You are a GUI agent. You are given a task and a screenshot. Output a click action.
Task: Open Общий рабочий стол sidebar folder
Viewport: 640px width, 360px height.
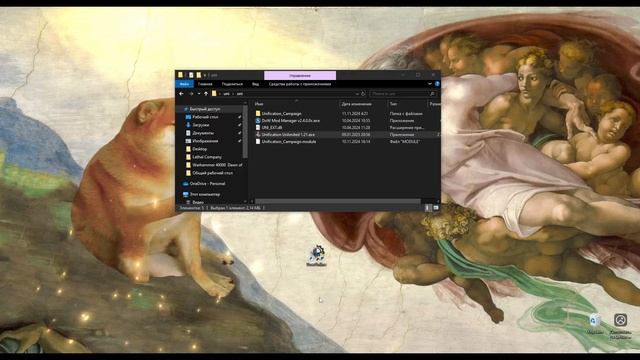[x=213, y=173]
